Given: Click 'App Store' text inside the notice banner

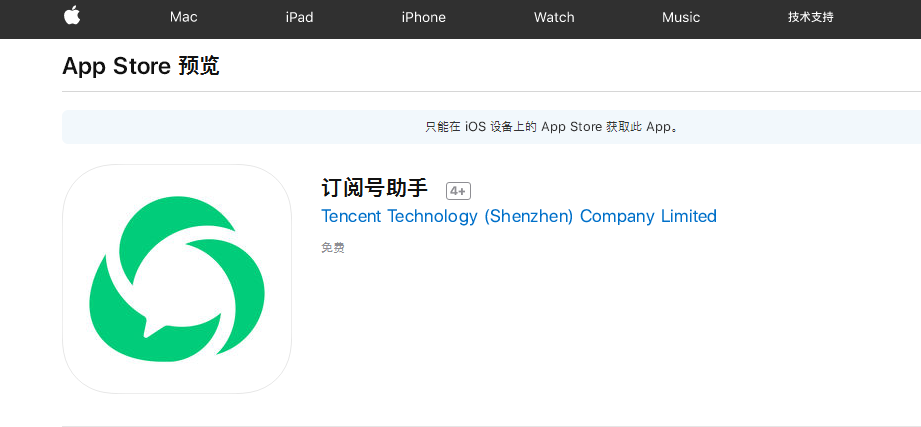Looking at the screenshot, I should 572,127.
